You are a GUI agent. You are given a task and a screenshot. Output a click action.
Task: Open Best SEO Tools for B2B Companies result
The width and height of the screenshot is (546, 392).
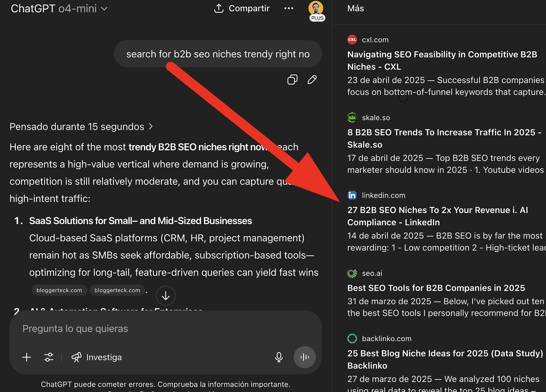[x=436, y=288]
